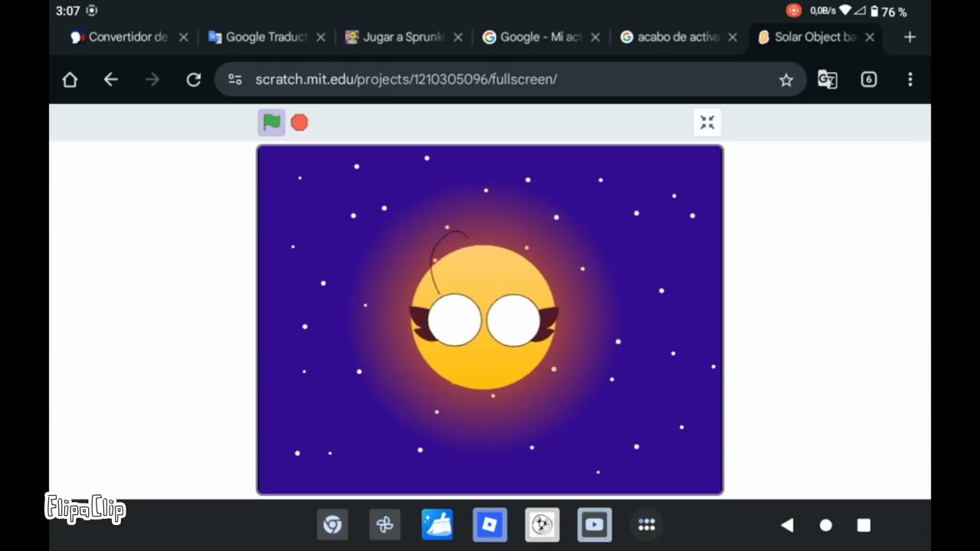The width and height of the screenshot is (980, 551).
Task: Open the tab switcher showing 6 tabs
Action: click(869, 80)
